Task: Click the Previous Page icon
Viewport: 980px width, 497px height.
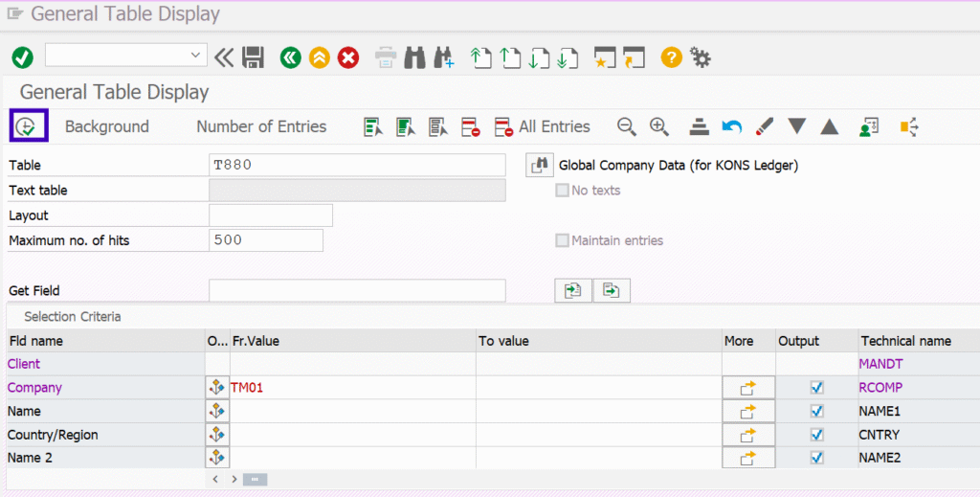Action: 510,57
